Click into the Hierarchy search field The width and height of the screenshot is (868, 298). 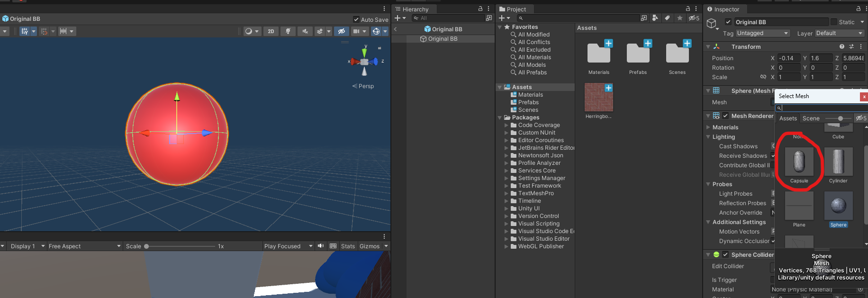[448, 18]
